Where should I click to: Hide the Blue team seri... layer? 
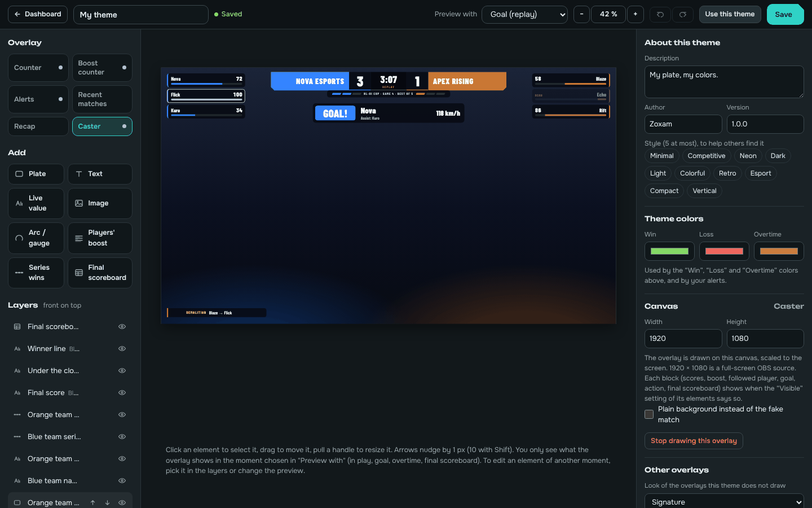tap(122, 436)
